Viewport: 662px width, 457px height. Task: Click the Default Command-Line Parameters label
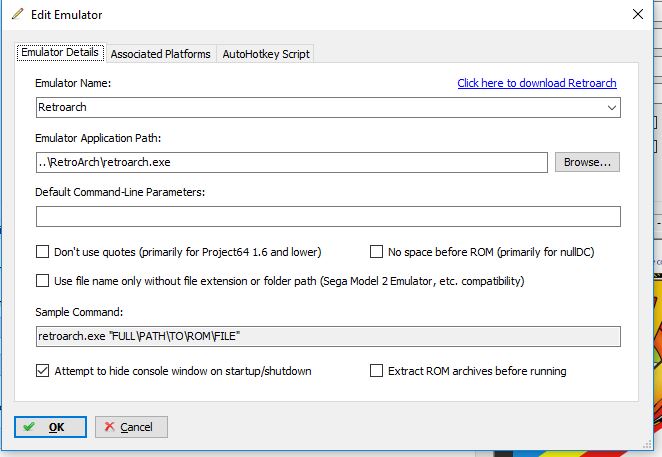[x=120, y=192]
